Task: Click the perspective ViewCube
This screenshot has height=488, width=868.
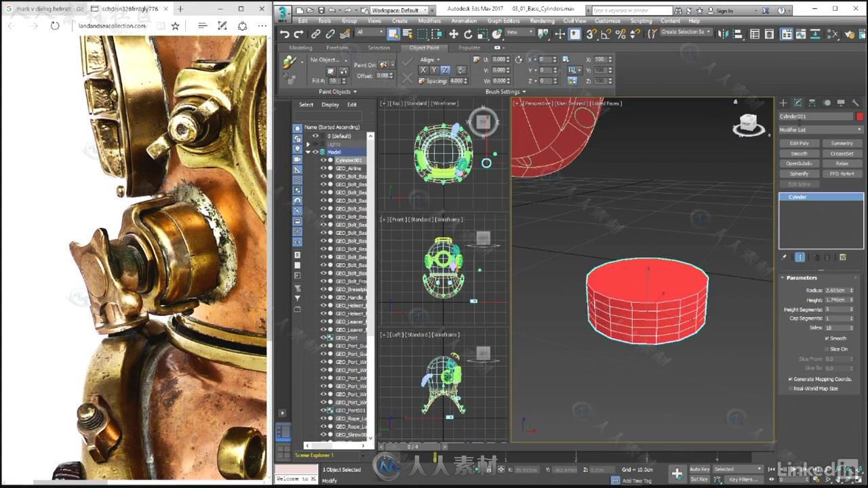Action: 747,123
